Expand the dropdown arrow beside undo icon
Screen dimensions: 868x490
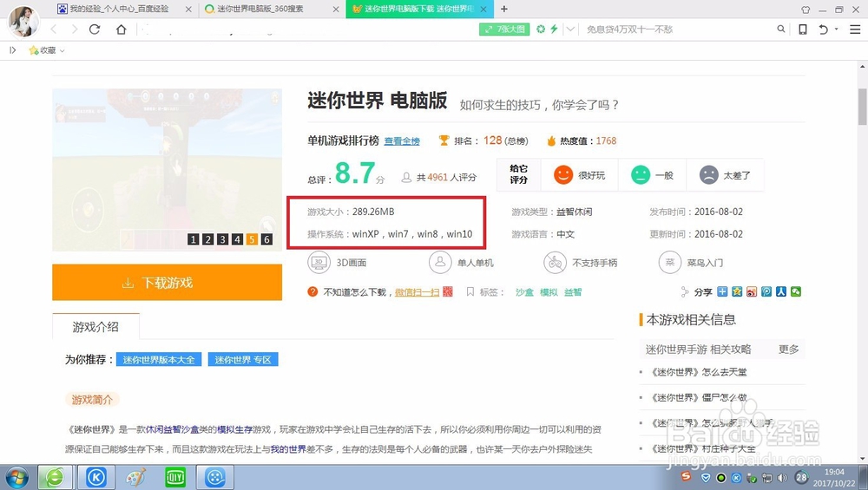tap(837, 29)
